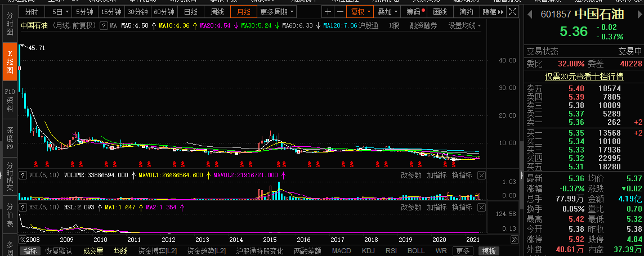Switch to the 周线 weekly period tab

pyautogui.click(x=217, y=11)
